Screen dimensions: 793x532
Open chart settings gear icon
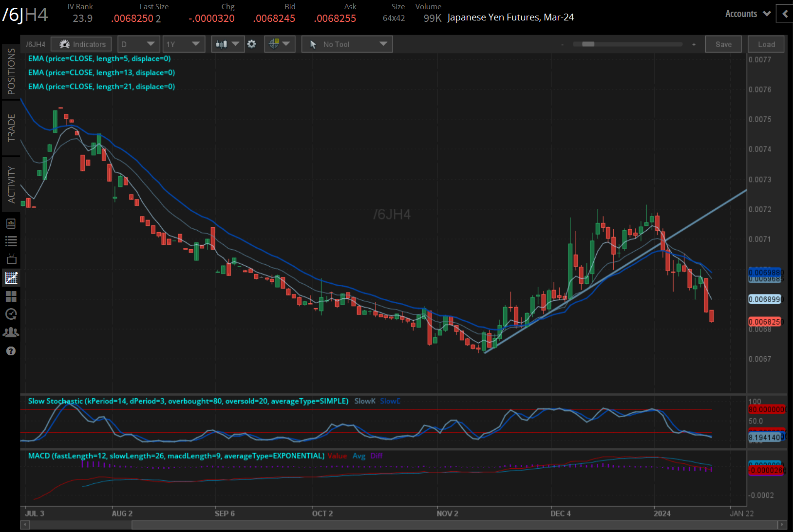(251, 44)
